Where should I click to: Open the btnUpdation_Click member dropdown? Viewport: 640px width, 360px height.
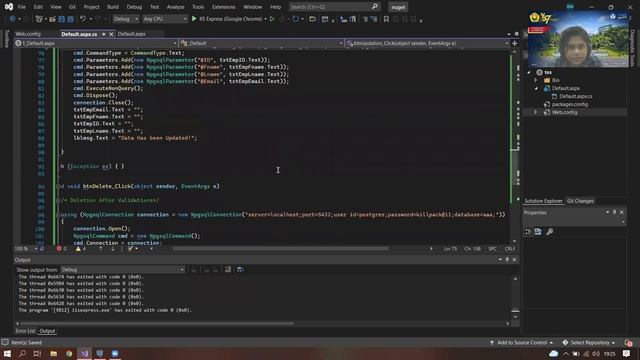(427, 43)
